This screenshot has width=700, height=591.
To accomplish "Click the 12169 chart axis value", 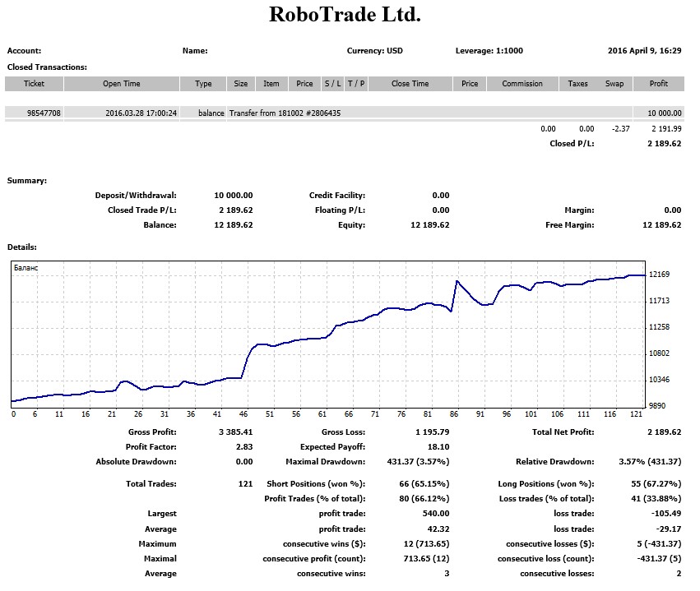I will point(659,275).
